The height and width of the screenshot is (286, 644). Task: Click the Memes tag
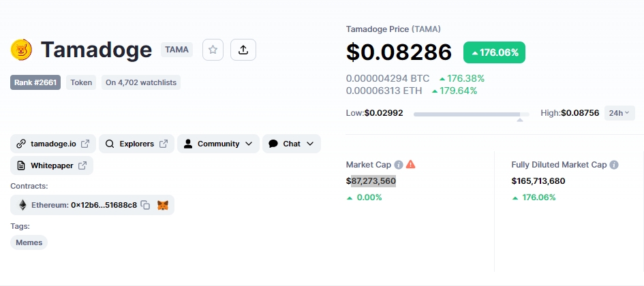click(29, 242)
